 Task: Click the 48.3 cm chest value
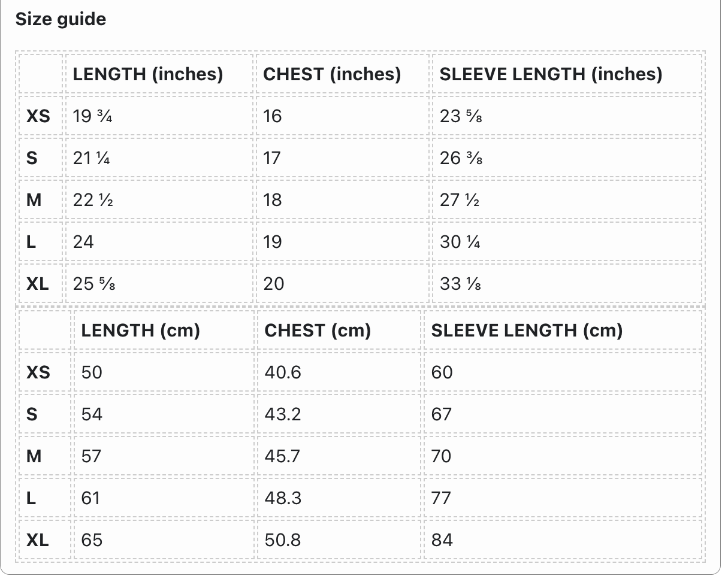[x=283, y=498]
